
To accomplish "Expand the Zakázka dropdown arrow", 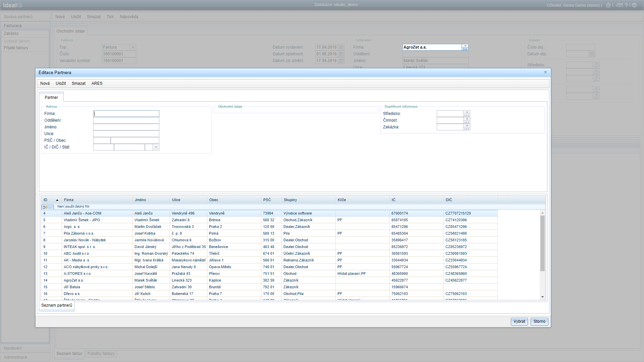I will (x=467, y=126).
